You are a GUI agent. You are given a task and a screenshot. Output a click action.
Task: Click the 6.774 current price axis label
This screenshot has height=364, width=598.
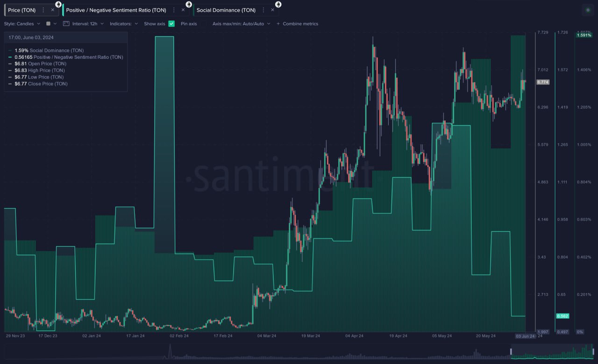coord(543,82)
